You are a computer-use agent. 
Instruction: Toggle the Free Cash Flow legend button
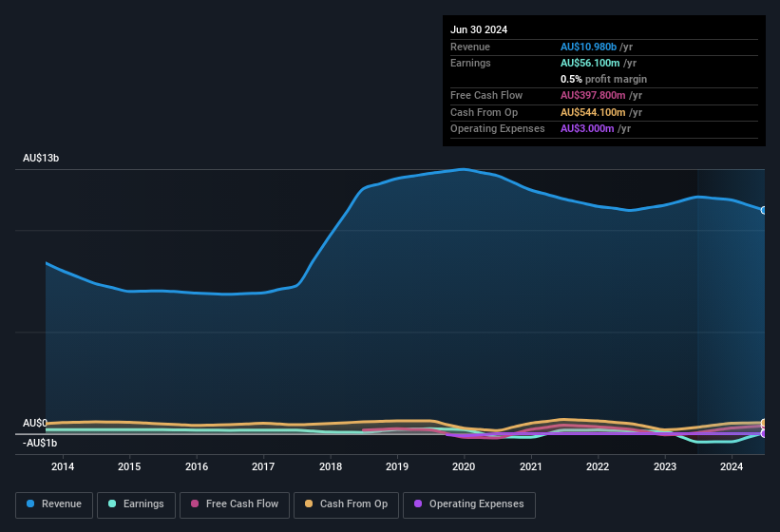pyautogui.click(x=235, y=504)
